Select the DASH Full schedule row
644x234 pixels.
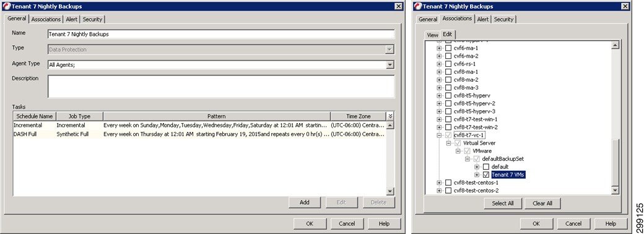pos(199,134)
